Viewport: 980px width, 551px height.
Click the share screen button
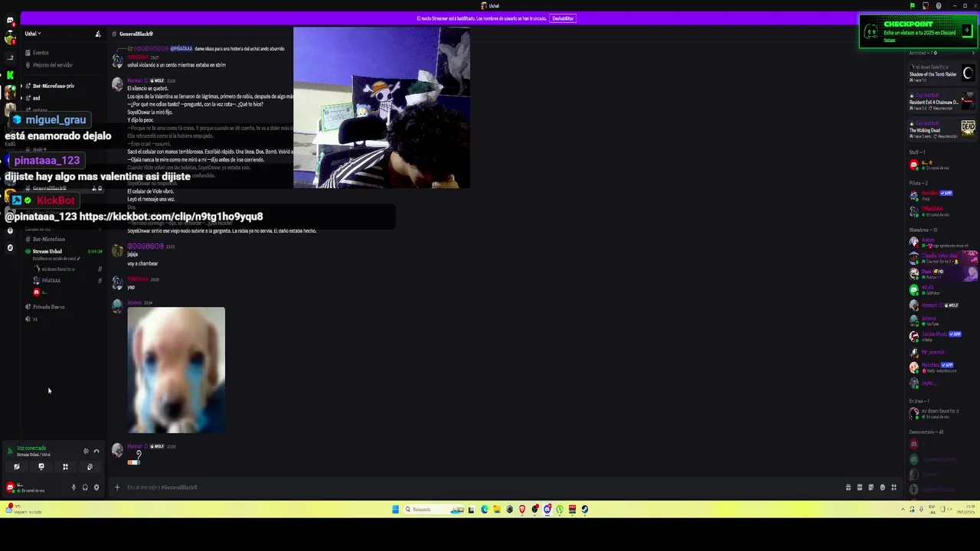click(41, 466)
